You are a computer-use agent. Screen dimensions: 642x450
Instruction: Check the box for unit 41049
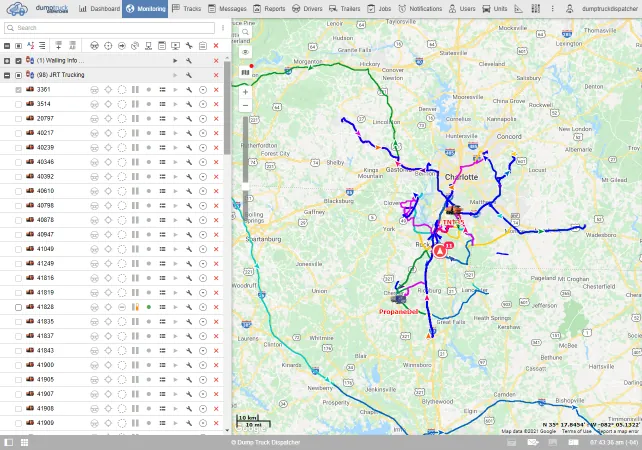tap(18, 249)
